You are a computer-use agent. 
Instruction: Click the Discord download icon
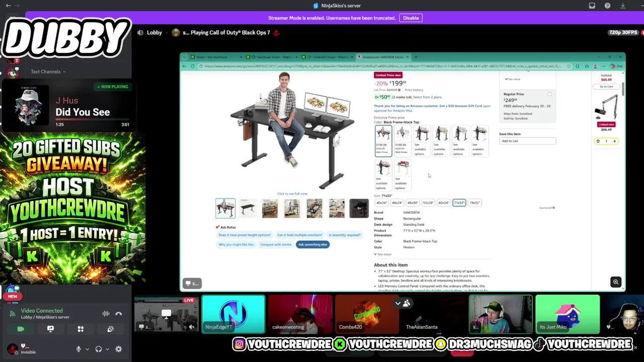tap(623, 6)
